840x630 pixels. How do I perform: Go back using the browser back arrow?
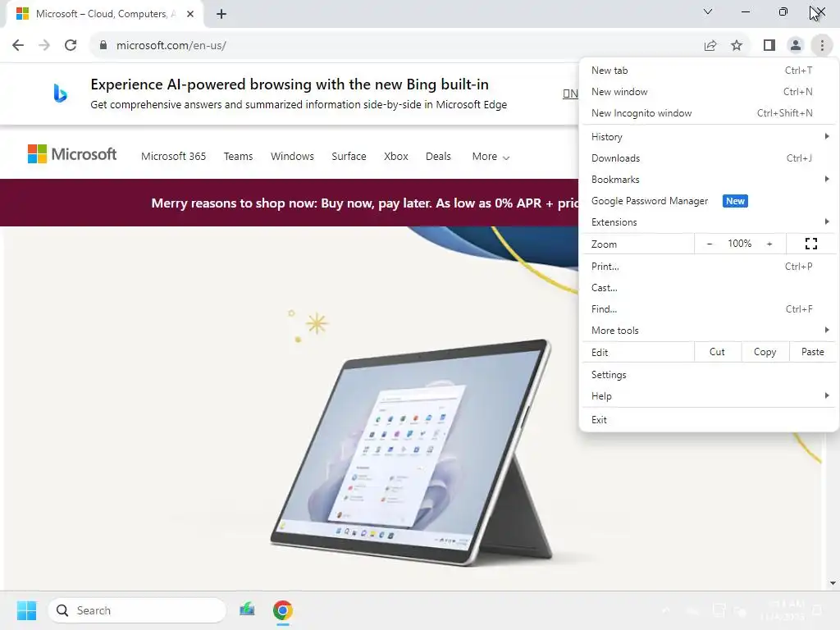coord(18,45)
